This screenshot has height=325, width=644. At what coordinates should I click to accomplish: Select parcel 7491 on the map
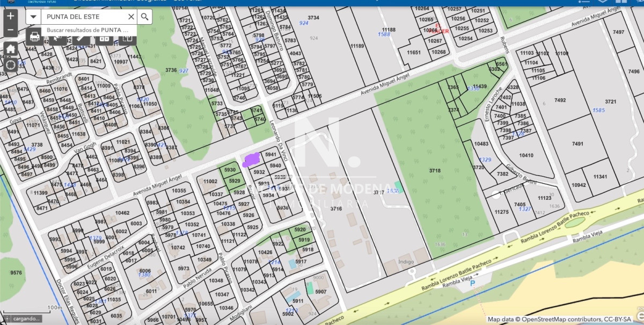point(577,143)
